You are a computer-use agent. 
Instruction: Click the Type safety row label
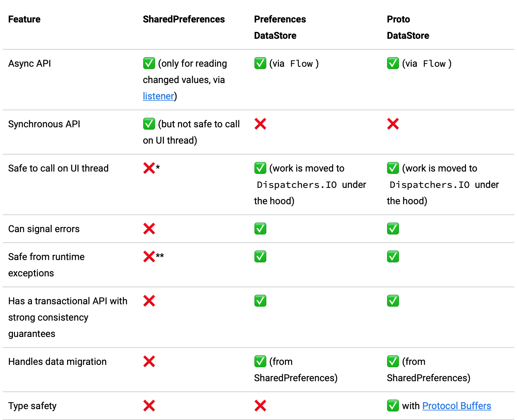click(32, 406)
